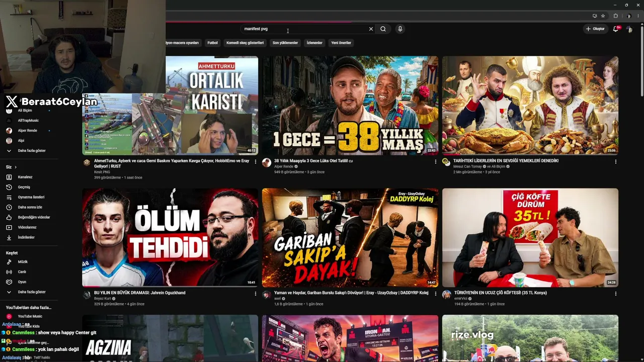Click the 'Kesit PNG' channel name
The image size is (644, 362).
coord(102,172)
